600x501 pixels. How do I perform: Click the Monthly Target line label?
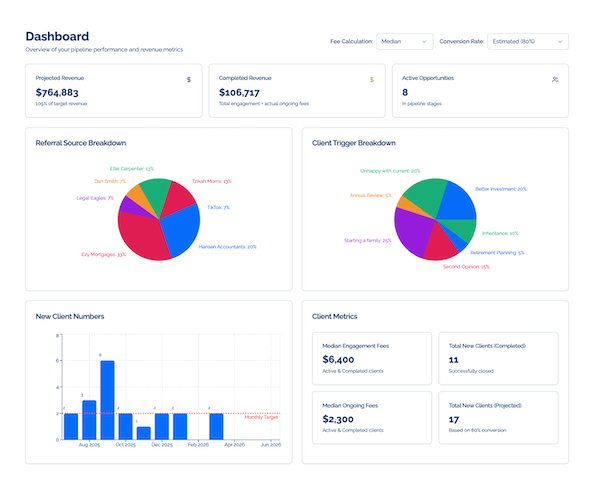coord(261,417)
